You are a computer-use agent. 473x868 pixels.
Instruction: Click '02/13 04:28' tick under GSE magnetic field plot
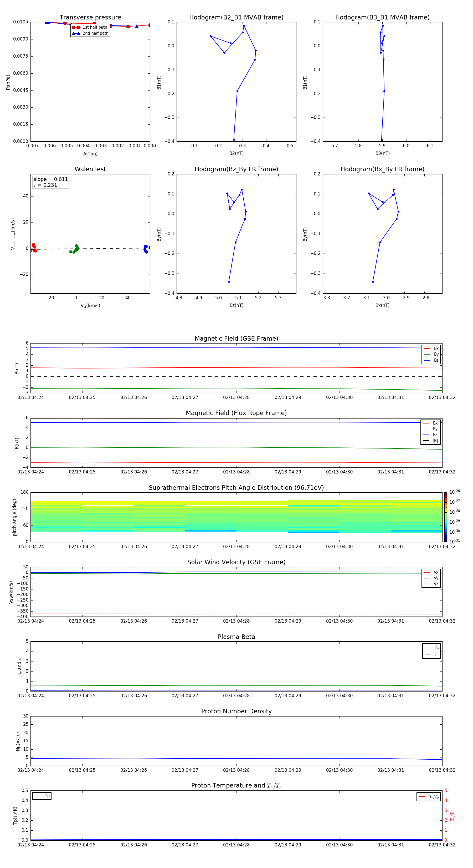236,398
